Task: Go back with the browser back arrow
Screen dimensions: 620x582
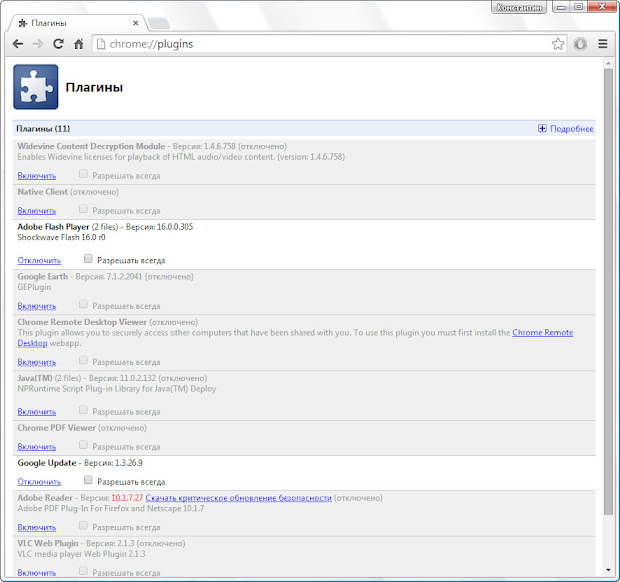Action: [18, 44]
